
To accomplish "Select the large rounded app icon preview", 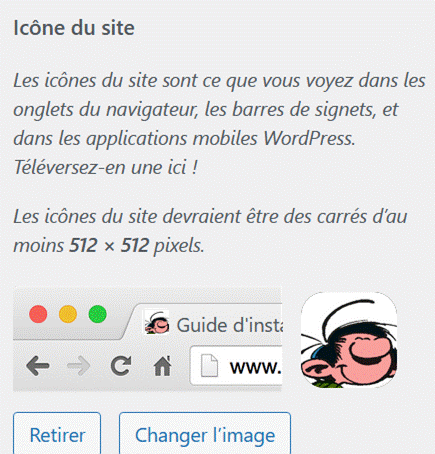I will point(349,340).
